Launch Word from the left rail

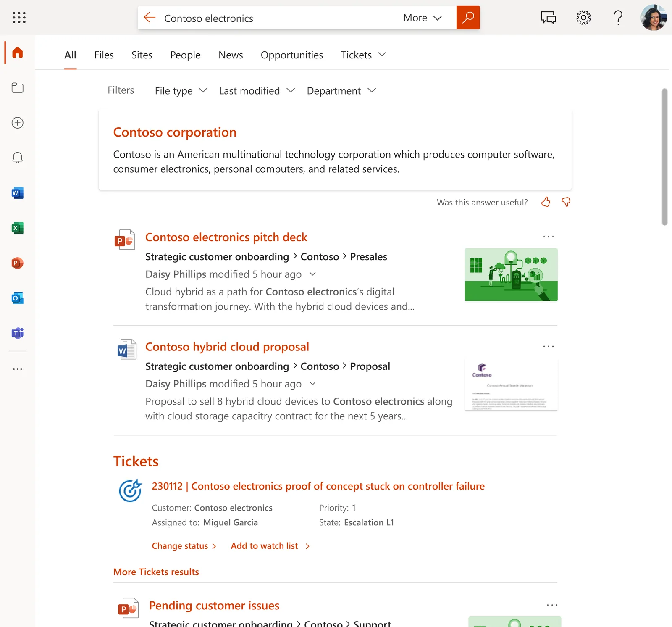tap(18, 193)
